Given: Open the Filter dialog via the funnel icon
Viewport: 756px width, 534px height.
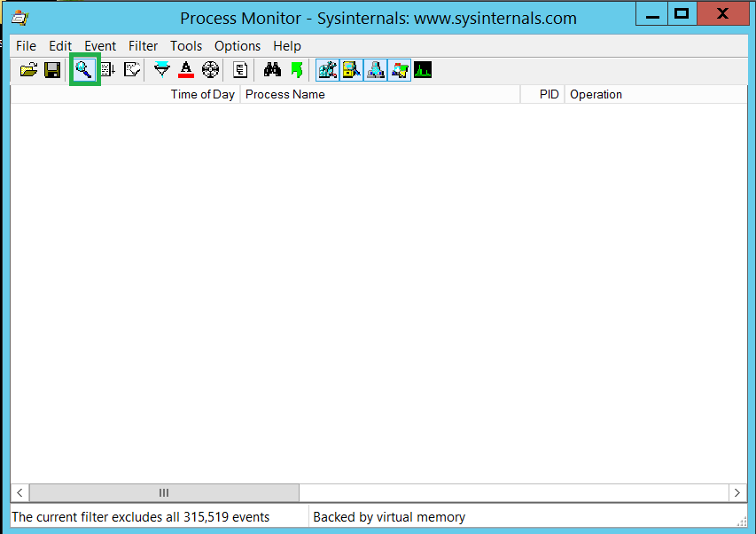Looking at the screenshot, I should click(162, 70).
